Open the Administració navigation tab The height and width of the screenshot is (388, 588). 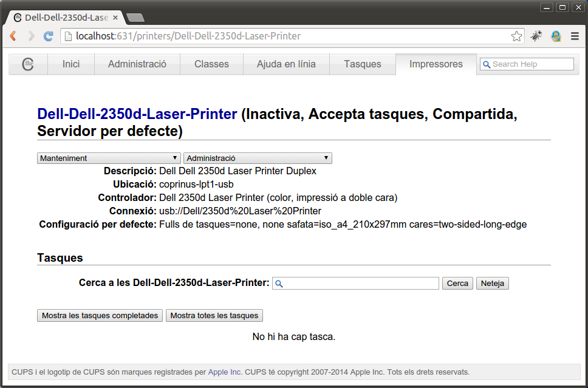[137, 64]
